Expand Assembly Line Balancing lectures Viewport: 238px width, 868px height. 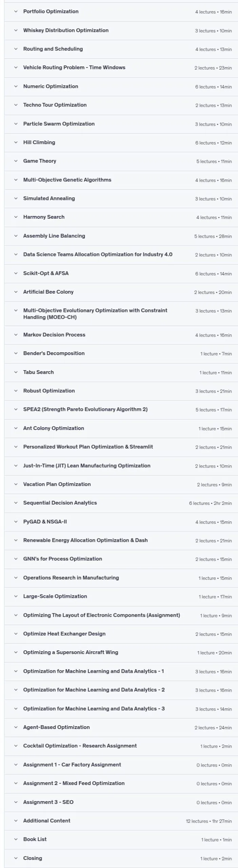coord(121,236)
